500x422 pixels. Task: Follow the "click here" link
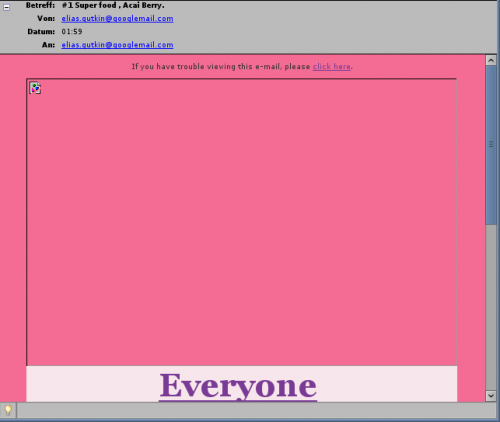[x=332, y=67]
